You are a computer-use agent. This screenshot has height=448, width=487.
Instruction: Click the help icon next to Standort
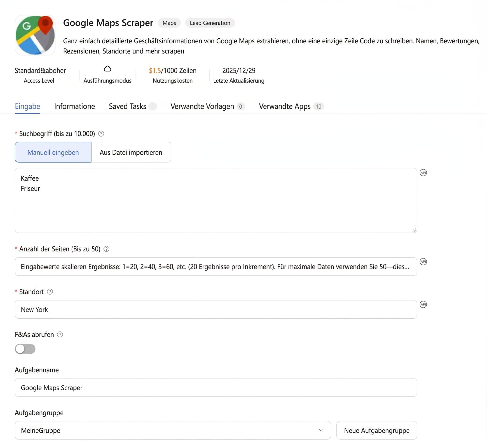coord(50,292)
